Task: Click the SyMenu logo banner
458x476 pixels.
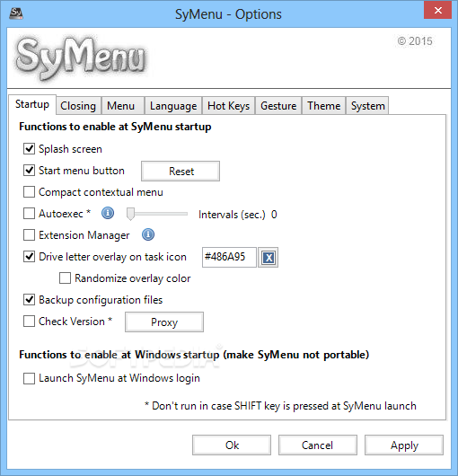Action: coord(82,58)
